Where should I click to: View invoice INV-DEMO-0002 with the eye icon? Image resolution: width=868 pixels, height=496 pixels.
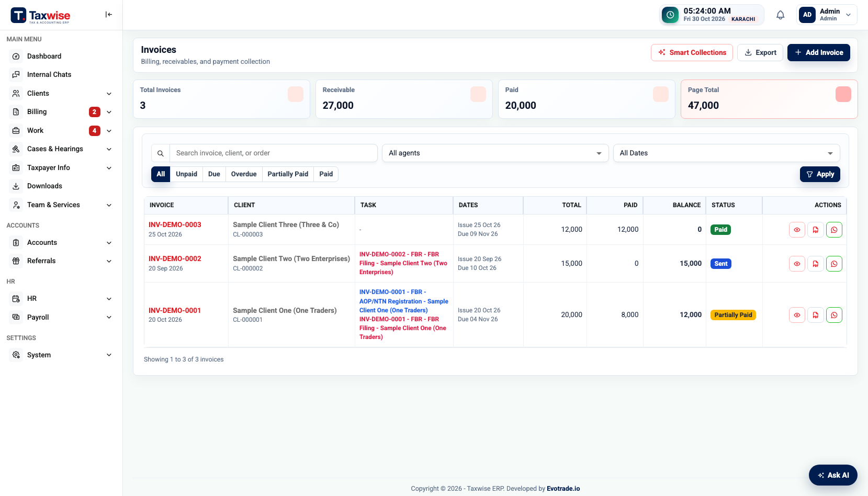pyautogui.click(x=797, y=264)
